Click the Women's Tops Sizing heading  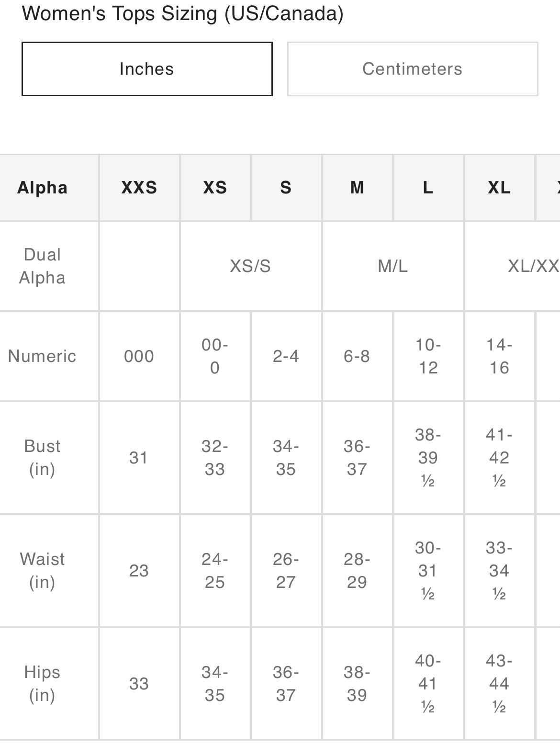(x=182, y=13)
